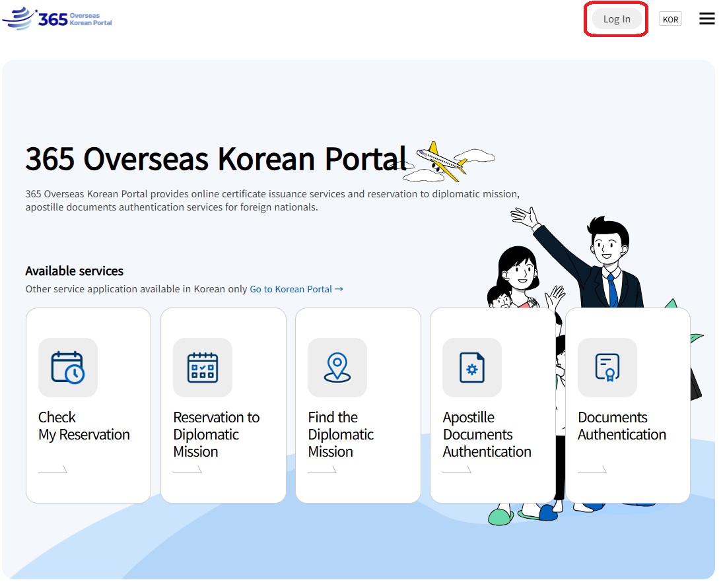The width and height of the screenshot is (721, 588).
Task: Open the hamburger menu
Action: pyautogui.click(x=706, y=19)
